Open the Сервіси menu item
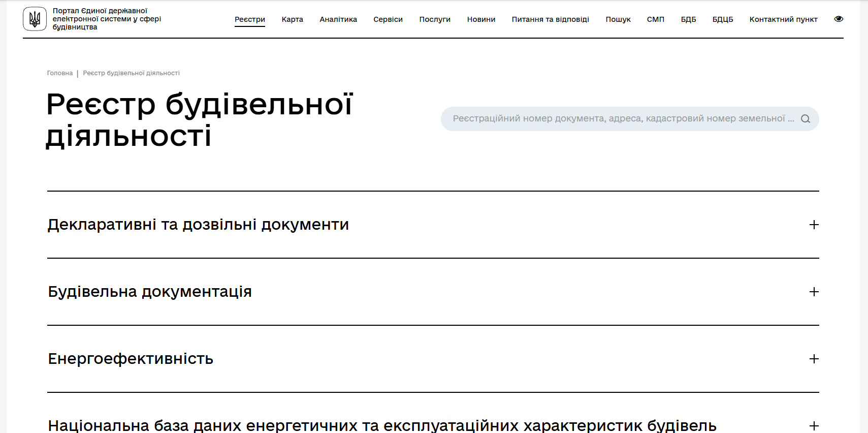 point(388,19)
